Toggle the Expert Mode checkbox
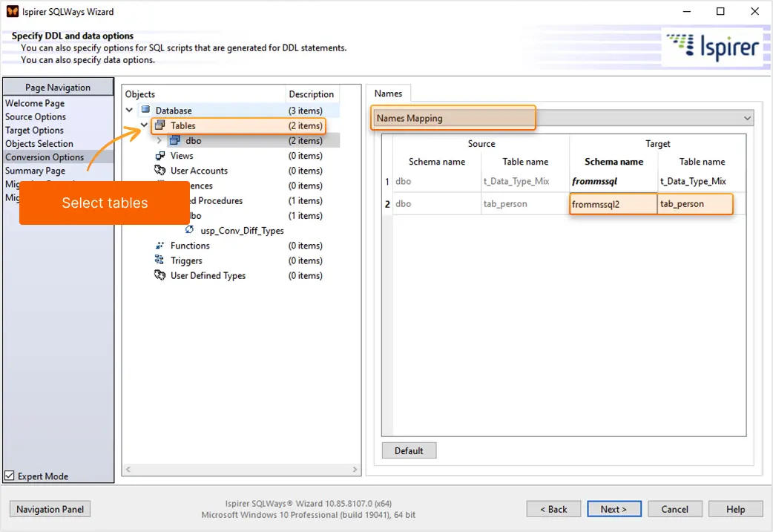This screenshot has height=532, width=773. (10, 476)
